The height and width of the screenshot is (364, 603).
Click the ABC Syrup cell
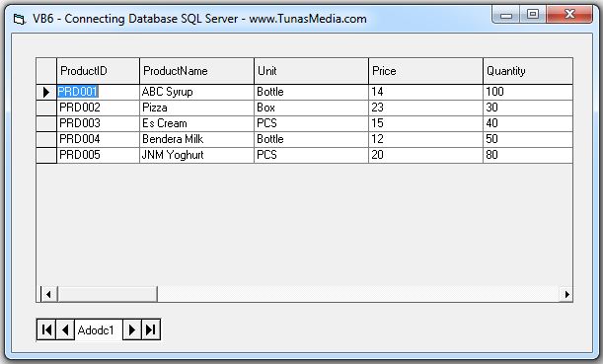click(197, 93)
